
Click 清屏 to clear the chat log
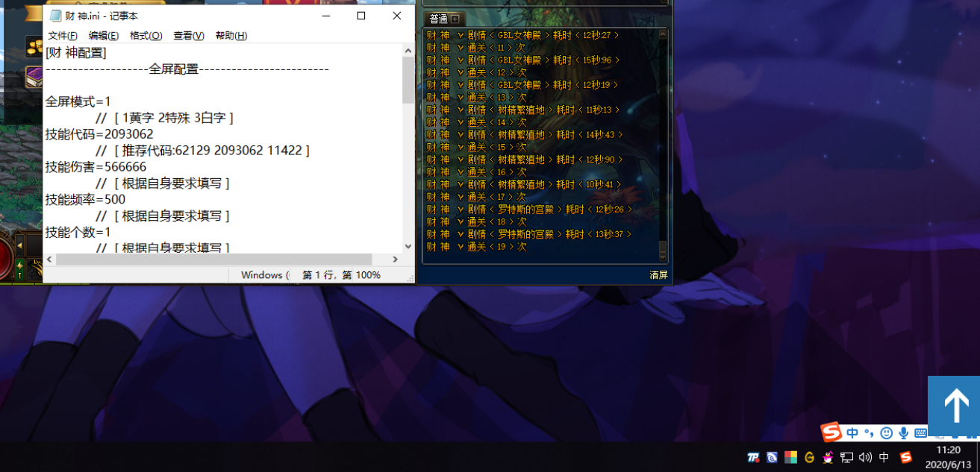[x=658, y=275]
